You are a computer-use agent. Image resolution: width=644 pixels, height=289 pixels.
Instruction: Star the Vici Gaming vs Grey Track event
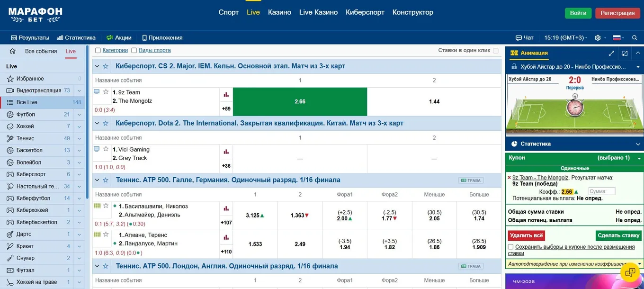tap(106, 149)
